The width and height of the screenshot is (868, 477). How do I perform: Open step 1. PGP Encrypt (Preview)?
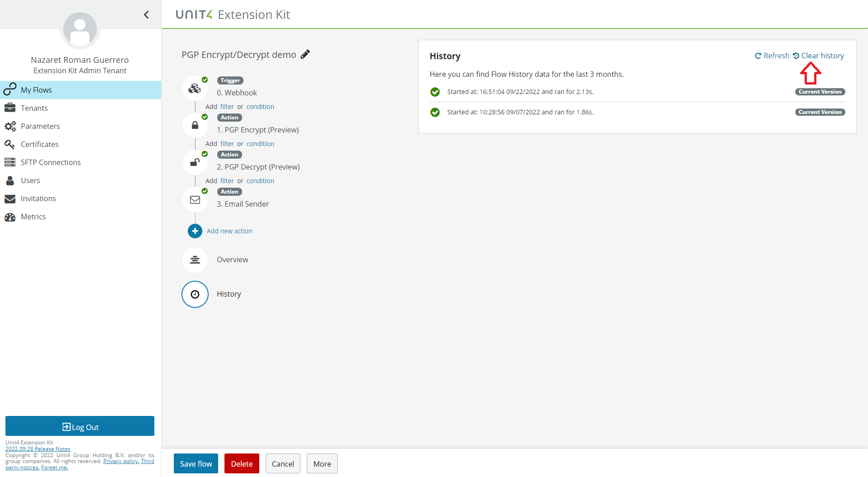(258, 130)
